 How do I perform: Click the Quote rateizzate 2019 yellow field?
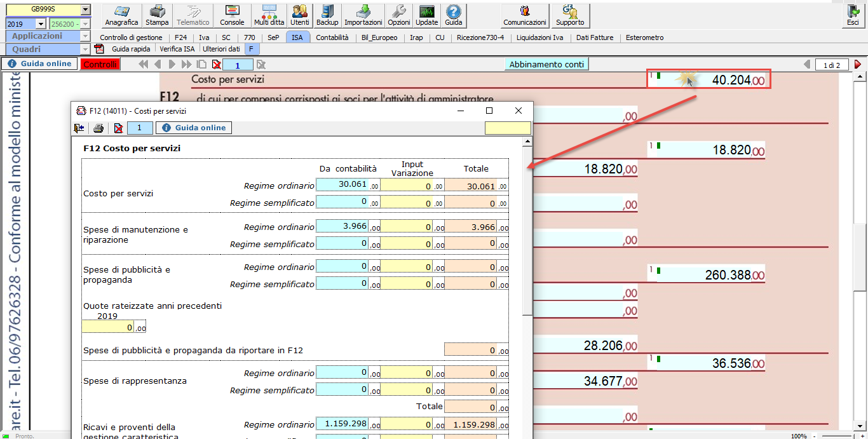pyautogui.click(x=108, y=327)
